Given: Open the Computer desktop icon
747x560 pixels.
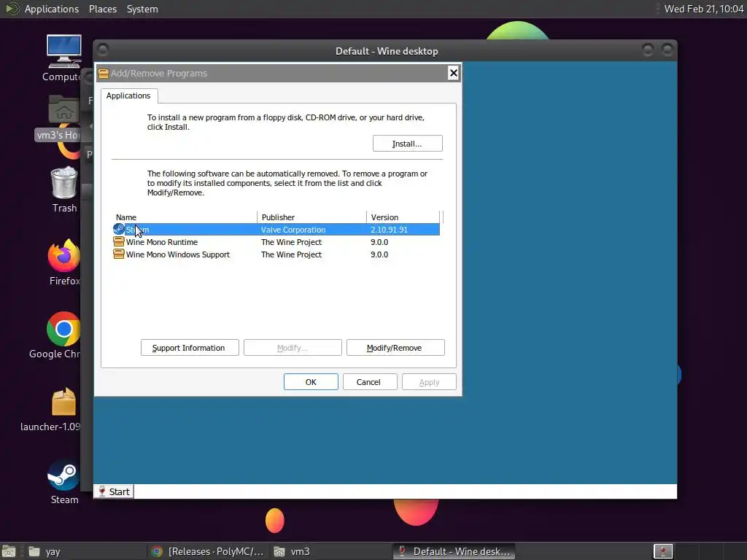Looking at the screenshot, I should click(64, 52).
